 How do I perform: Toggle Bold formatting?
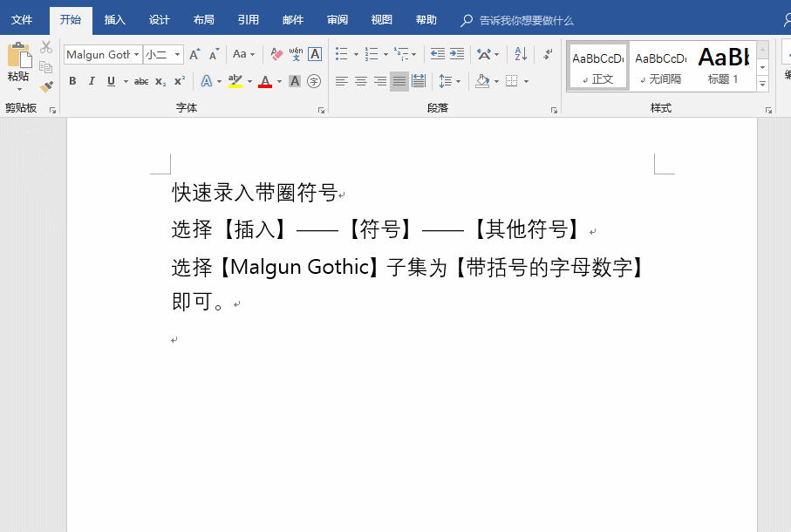pyautogui.click(x=72, y=81)
